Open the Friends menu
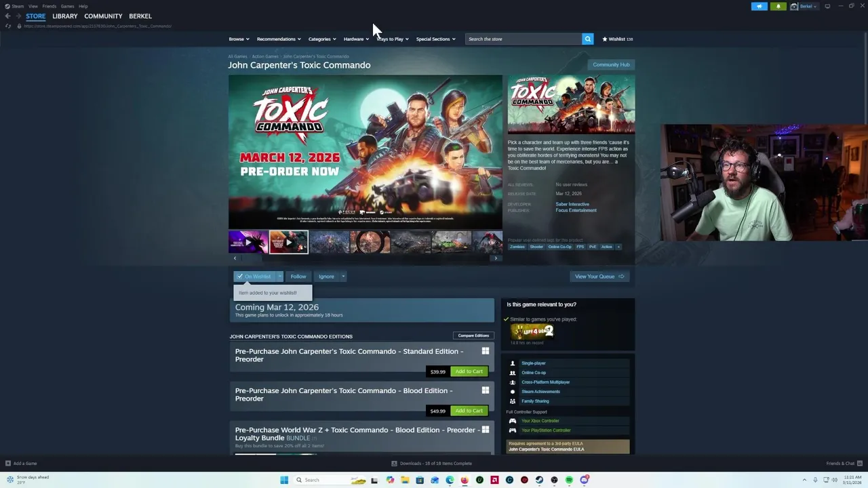Image resolution: width=868 pixels, height=488 pixels. click(50, 6)
